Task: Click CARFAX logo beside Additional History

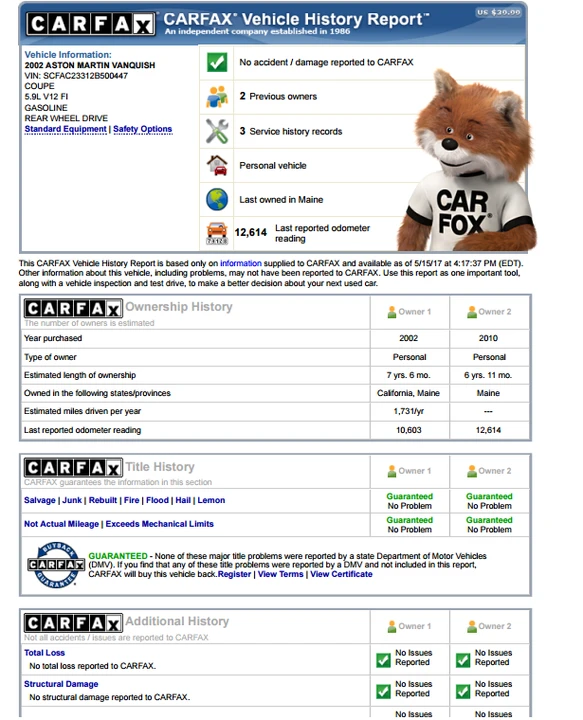Action: [x=73, y=623]
